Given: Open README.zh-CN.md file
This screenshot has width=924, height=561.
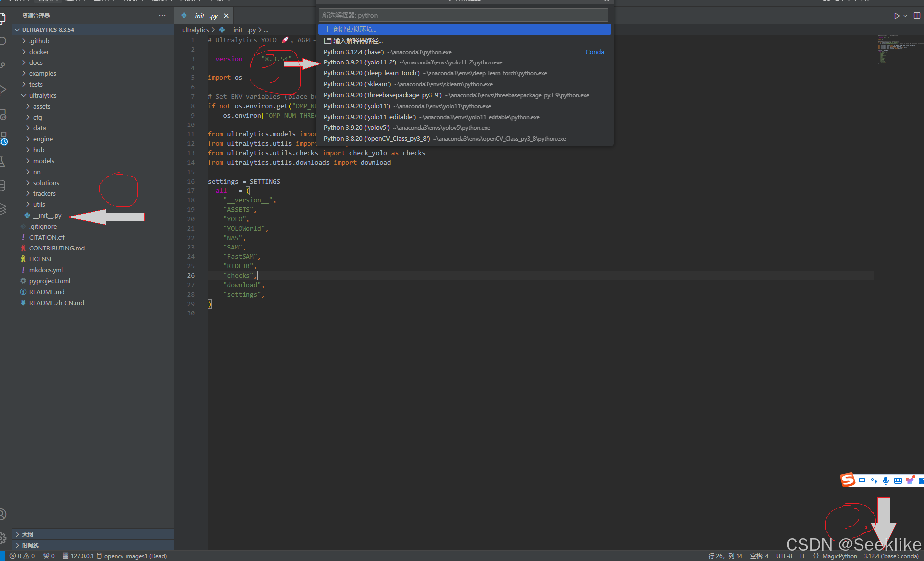Looking at the screenshot, I should tap(93, 303).
